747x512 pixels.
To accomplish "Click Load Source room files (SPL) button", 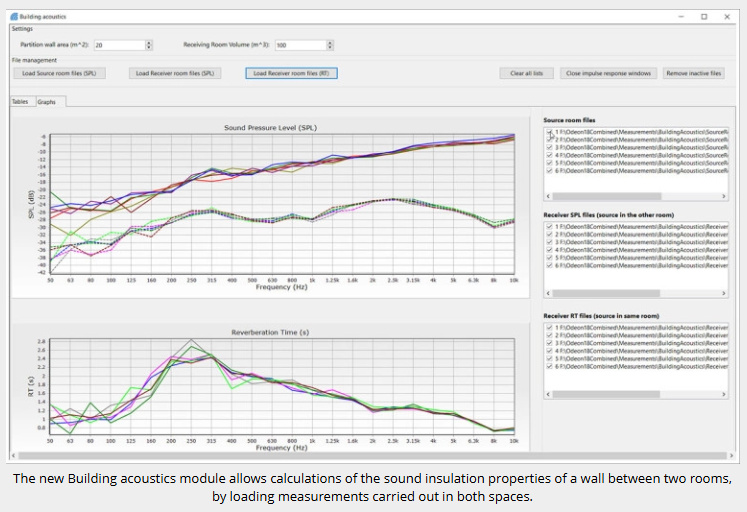I will 60,73.
